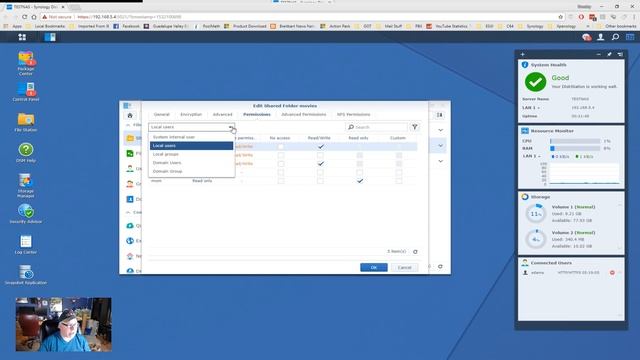The height and width of the screenshot is (360, 640).
Task: Toggle the widgets panel icon in taskbar
Action: 630,37
